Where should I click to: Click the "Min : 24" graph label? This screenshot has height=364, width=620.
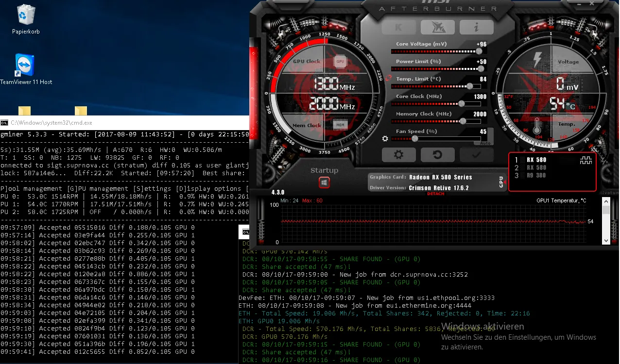click(x=290, y=200)
